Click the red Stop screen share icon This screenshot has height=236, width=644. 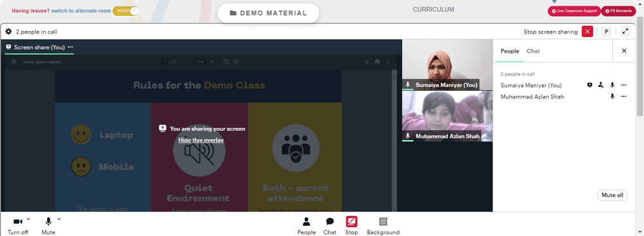pos(352,222)
